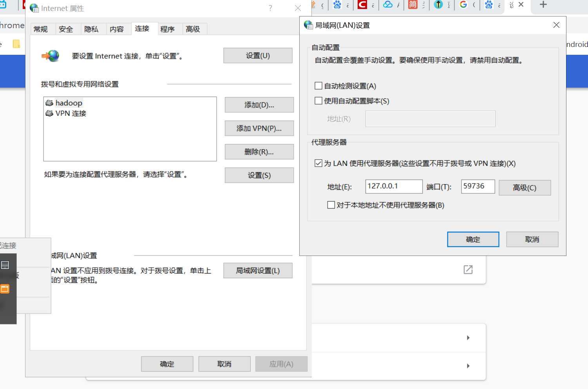Click the globe connection wizard icon

point(51,56)
